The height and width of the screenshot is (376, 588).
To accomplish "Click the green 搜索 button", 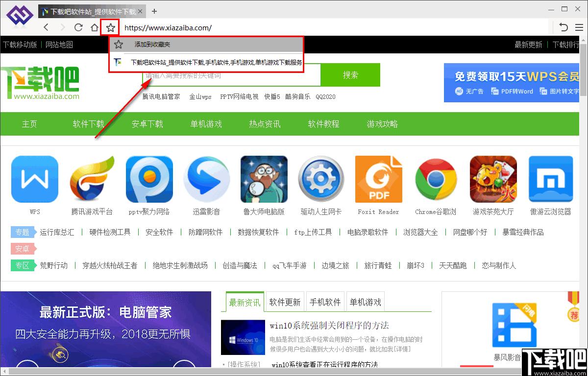I will (x=350, y=75).
